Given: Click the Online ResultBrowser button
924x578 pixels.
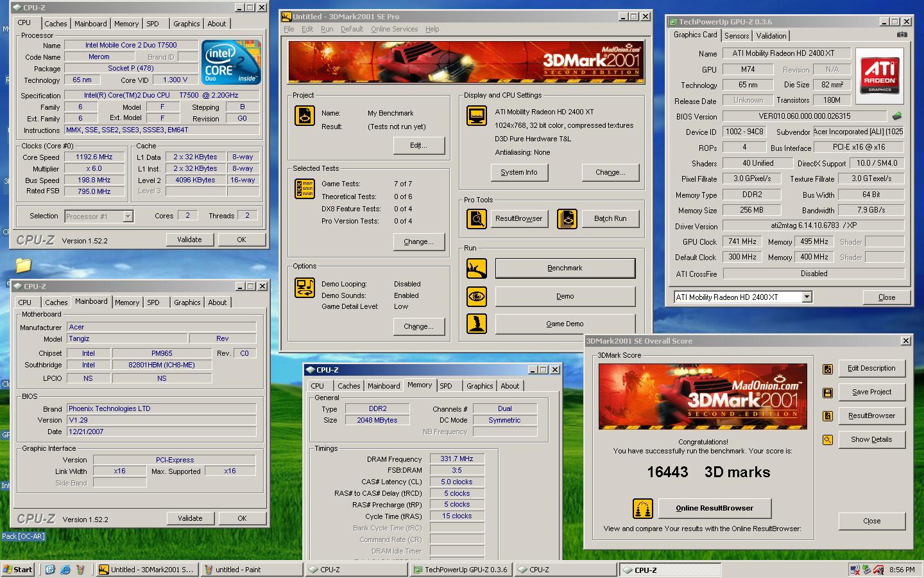Looking at the screenshot, I should 714,509.
